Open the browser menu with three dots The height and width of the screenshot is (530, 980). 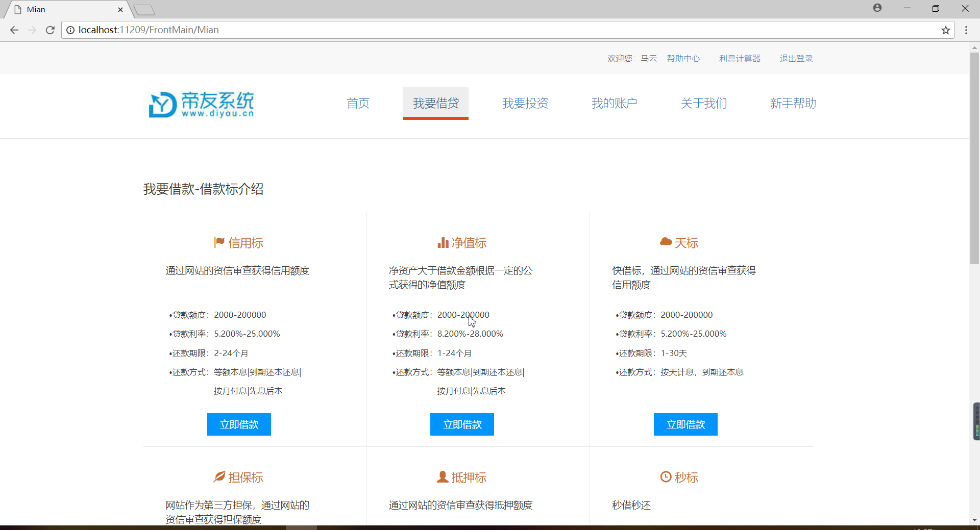point(967,30)
